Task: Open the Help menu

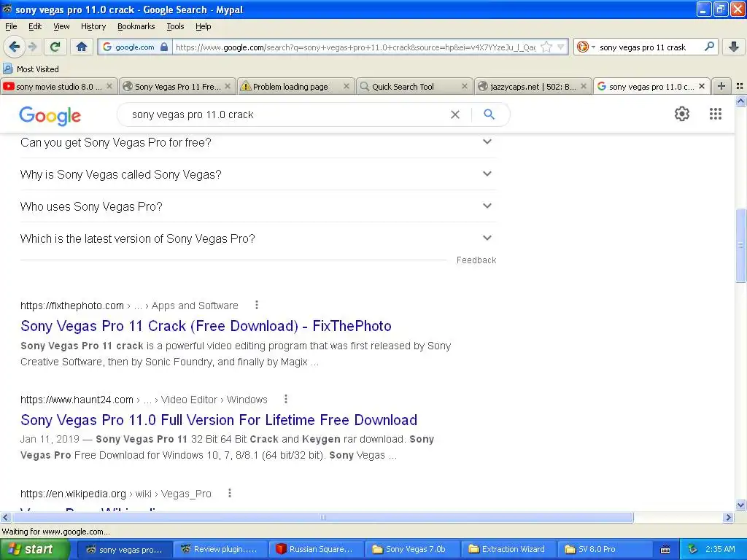Action: [x=204, y=26]
